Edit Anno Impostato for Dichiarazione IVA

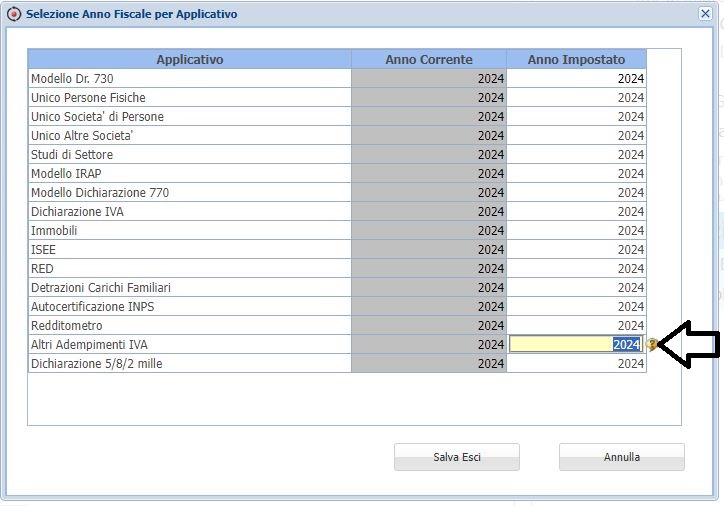(576, 211)
